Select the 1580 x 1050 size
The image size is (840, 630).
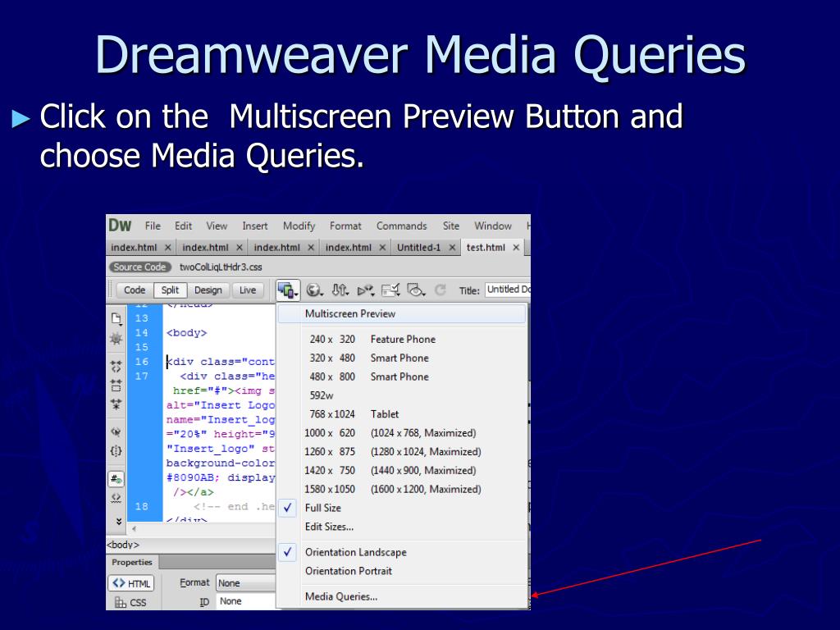point(402,489)
